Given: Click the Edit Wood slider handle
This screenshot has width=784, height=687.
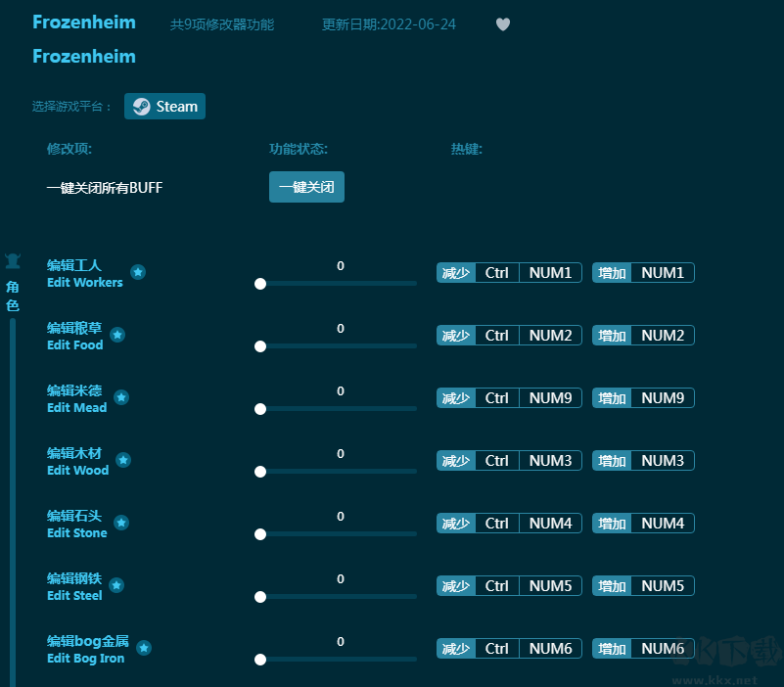Looking at the screenshot, I should (260, 472).
